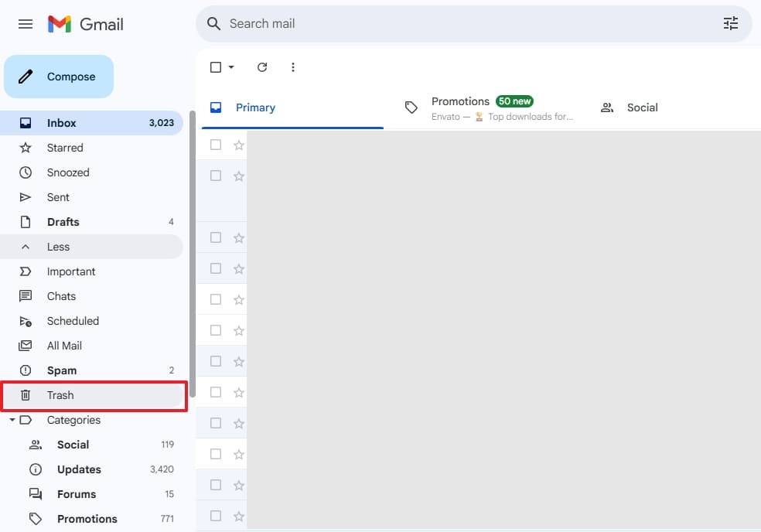
Task: Collapse the sidebar with Less
Action: pyautogui.click(x=58, y=247)
